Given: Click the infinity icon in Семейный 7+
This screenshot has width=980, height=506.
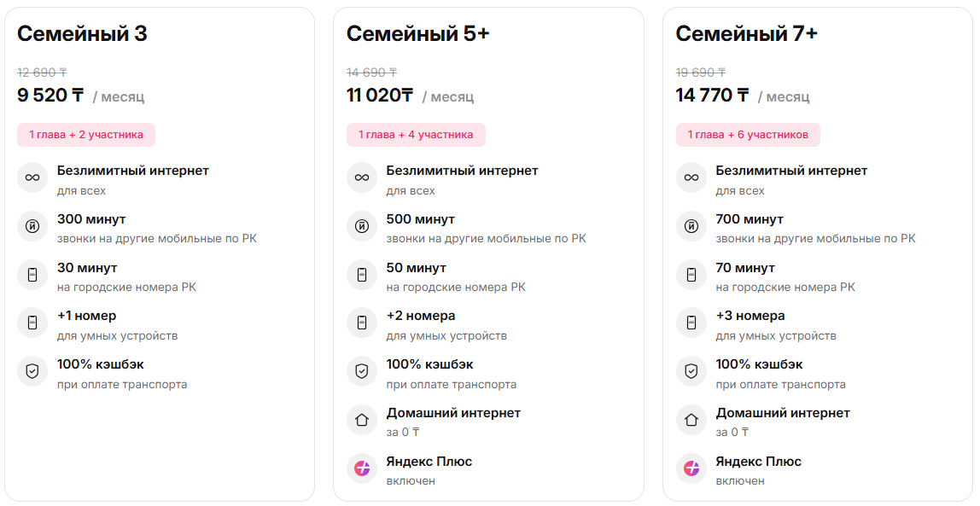Looking at the screenshot, I should tap(691, 177).
